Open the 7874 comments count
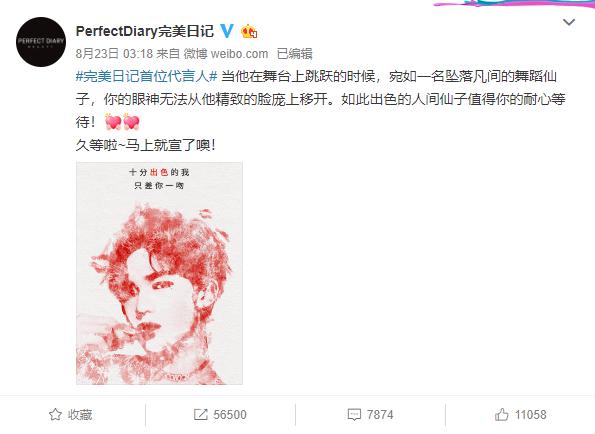Image resolution: width=595 pixels, height=434 pixels. coord(380,415)
